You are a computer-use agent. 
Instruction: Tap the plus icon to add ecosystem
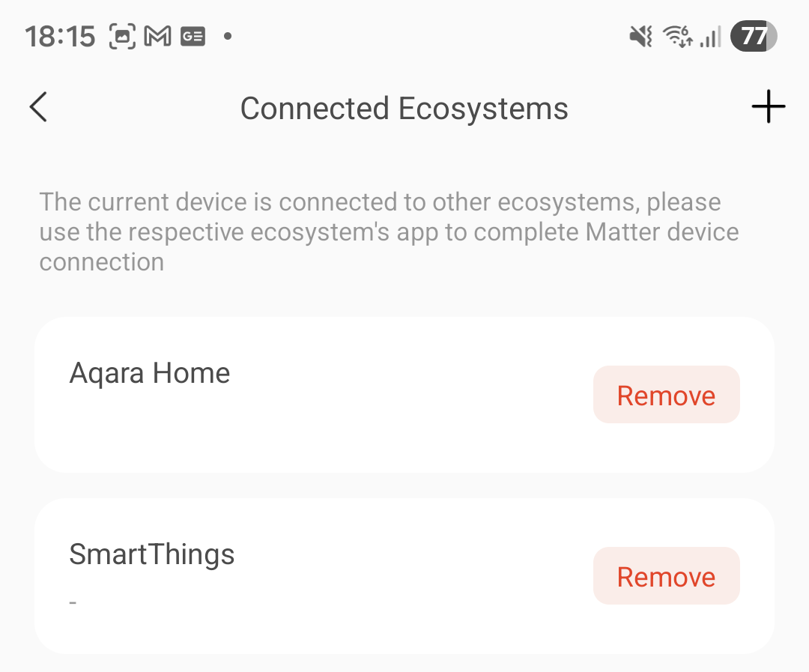click(x=768, y=108)
